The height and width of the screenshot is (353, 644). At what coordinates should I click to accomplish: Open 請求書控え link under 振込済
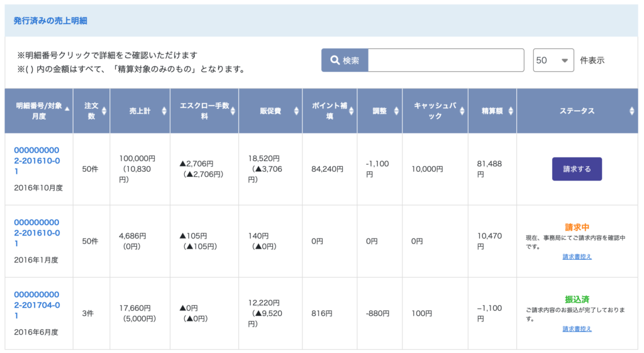[x=577, y=328]
